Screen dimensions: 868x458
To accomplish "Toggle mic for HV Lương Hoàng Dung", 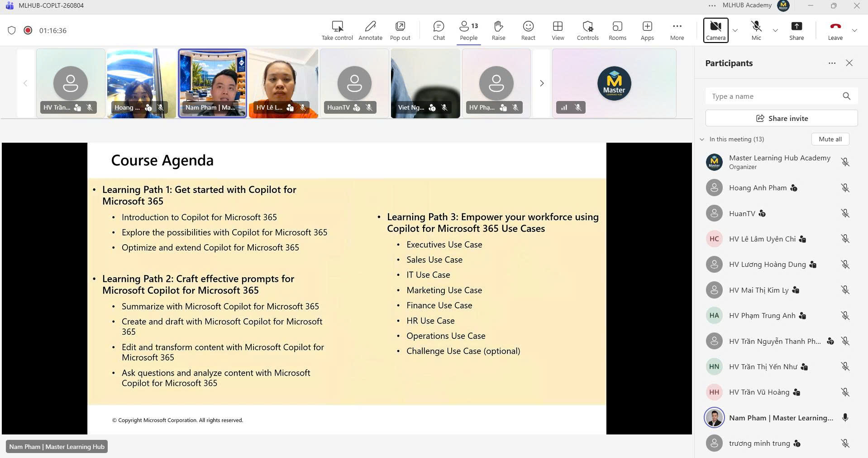I will pos(845,265).
